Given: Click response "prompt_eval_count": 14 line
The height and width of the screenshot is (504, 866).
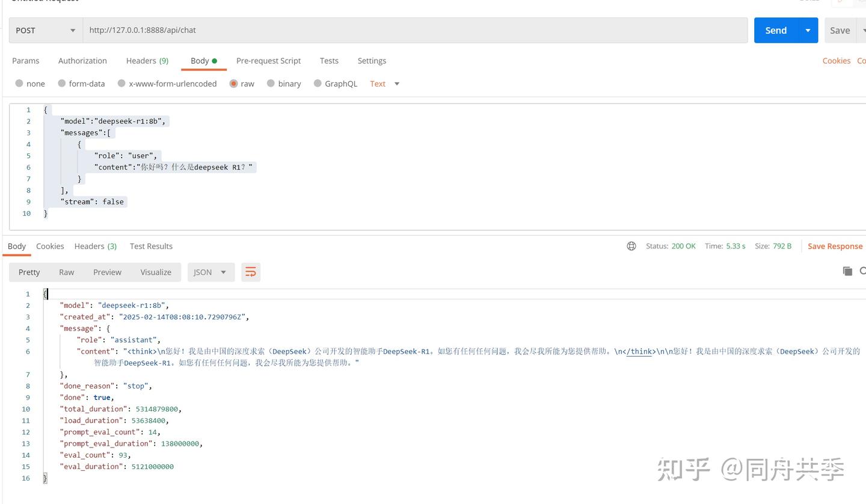Looking at the screenshot, I should 110,431.
